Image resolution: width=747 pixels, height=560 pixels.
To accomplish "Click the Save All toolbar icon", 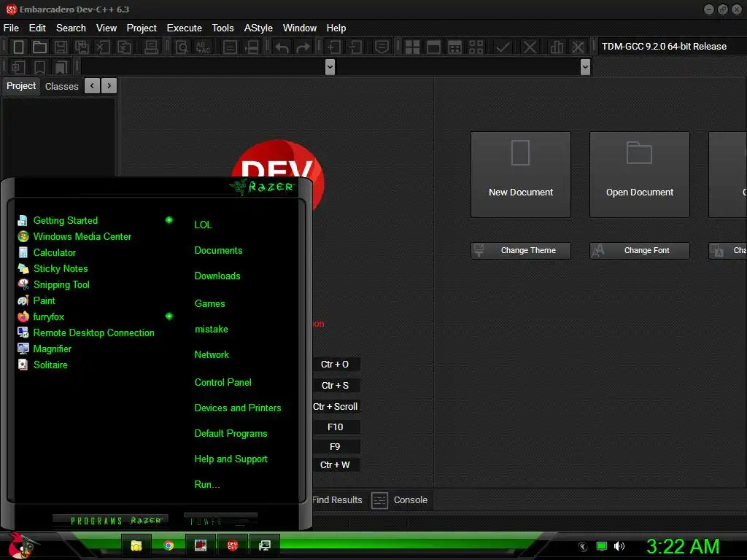I will tap(82, 47).
